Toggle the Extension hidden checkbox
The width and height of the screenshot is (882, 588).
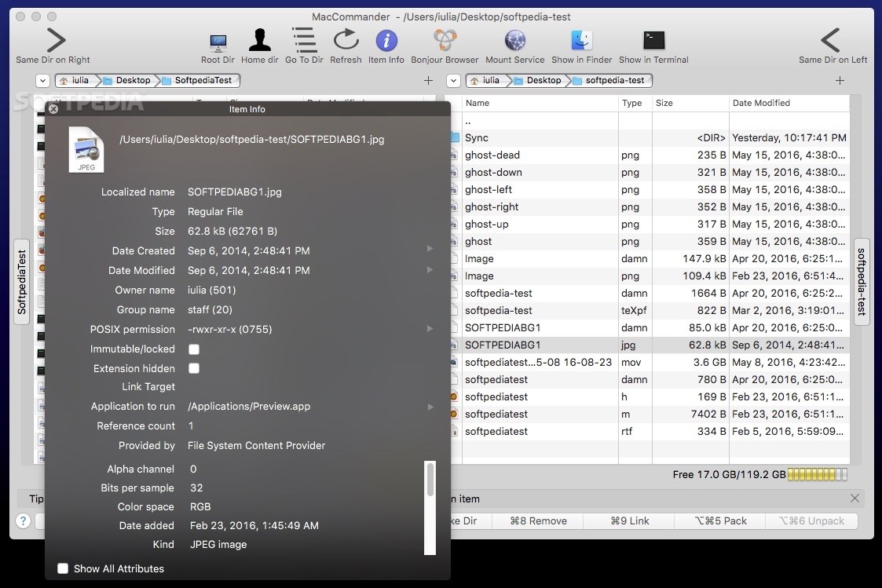[x=194, y=368]
